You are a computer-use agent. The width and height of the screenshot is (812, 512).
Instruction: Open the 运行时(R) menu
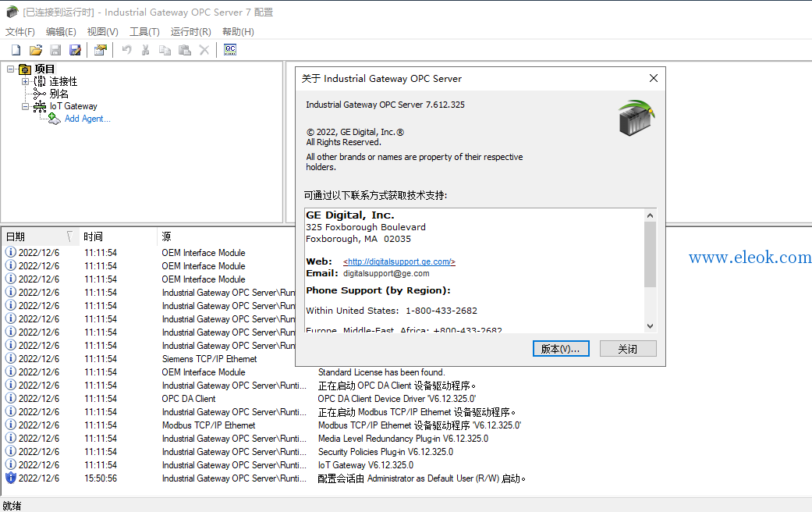click(191, 32)
